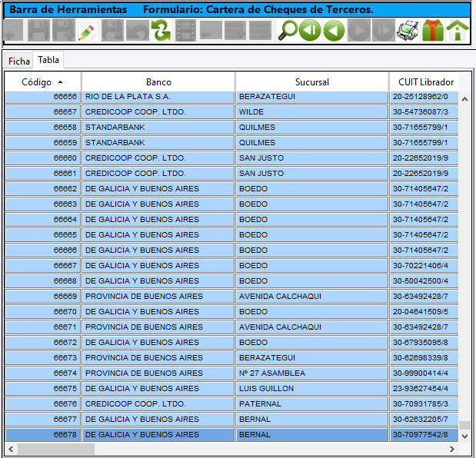Click PROVINCIA DE BUENOS AIRES in row 66671
Screen dimensions: 476x458
[x=158, y=327]
